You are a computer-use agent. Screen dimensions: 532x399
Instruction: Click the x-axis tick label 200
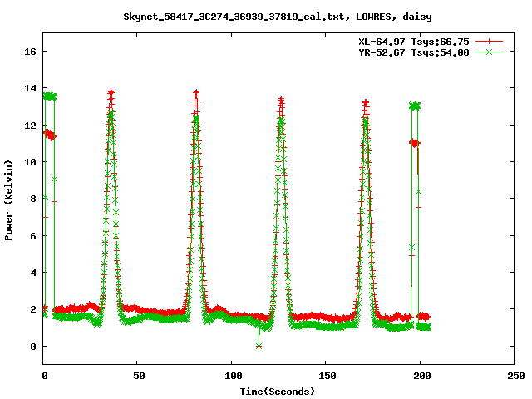421,376
